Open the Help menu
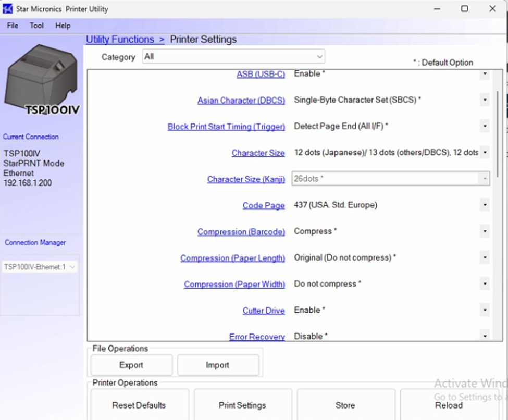The height and width of the screenshot is (420, 508). point(63,26)
